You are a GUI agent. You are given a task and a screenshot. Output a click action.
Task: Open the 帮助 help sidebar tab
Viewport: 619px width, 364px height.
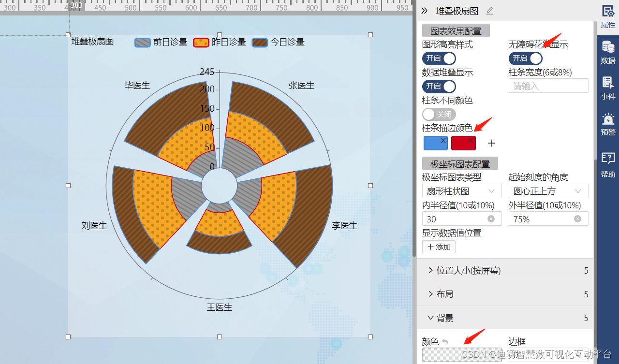coord(608,165)
